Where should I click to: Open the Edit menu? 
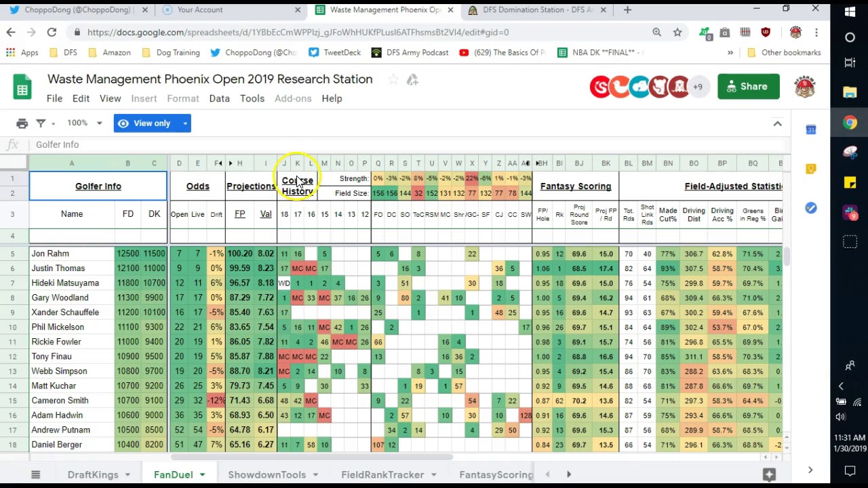coord(81,98)
